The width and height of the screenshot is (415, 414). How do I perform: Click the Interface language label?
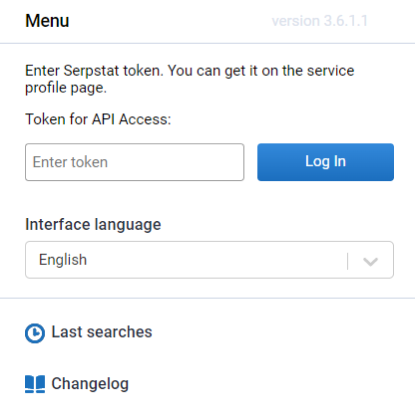coord(93,225)
